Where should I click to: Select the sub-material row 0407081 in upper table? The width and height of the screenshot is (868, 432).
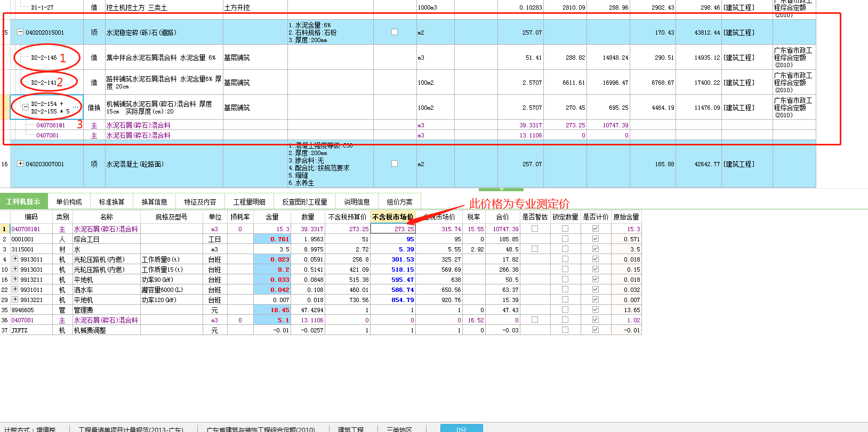coord(47,135)
